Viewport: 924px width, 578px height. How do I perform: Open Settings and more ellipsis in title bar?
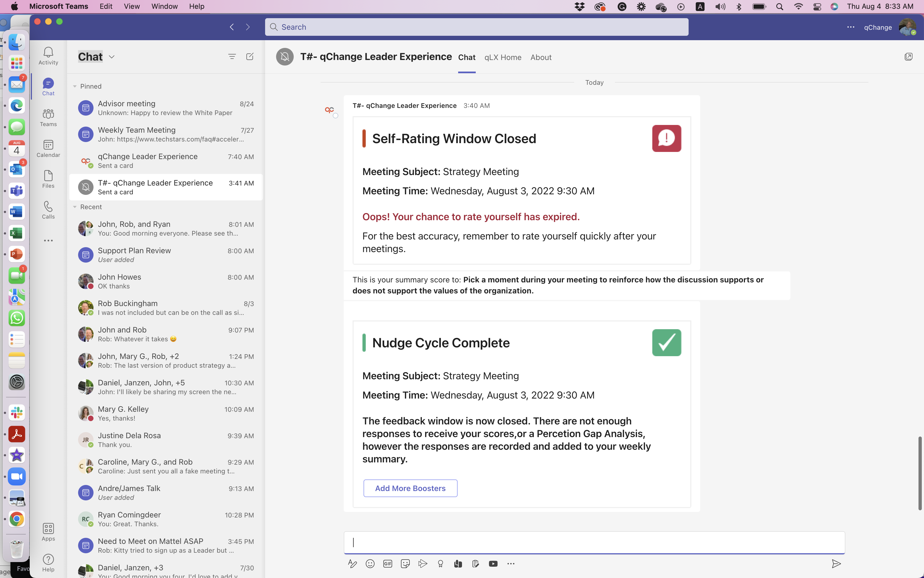[x=851, y=27]
